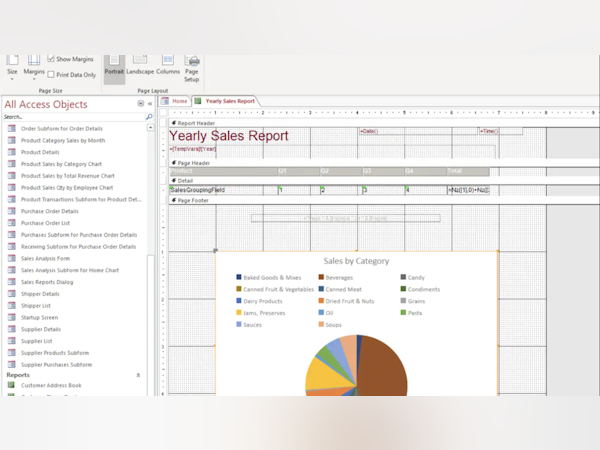Open Receiving Subform for Purchase Order Details
600x450 pixels.
click(78, 246)
